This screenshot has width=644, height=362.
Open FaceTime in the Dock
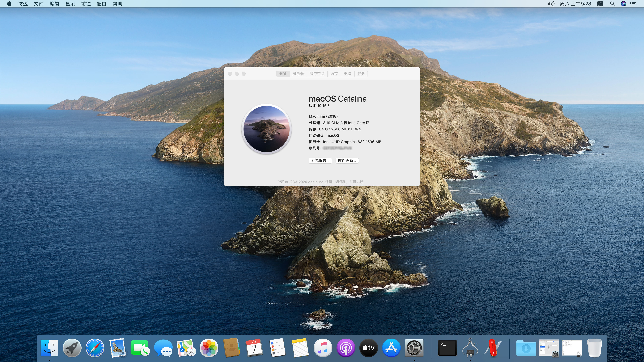140,348
